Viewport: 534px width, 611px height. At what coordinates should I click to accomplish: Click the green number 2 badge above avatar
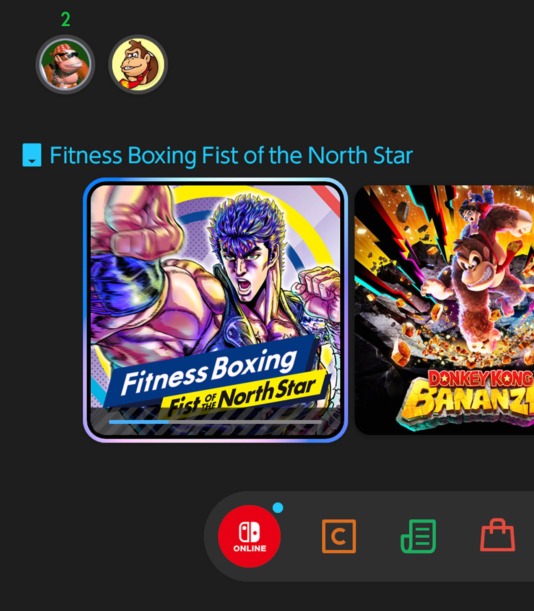pyautogui.click(x=65, y=19)
